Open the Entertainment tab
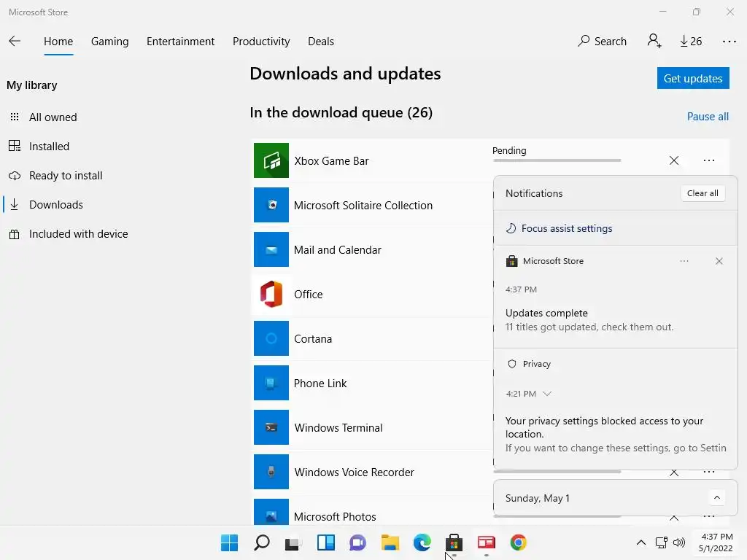 click(181, 42)
